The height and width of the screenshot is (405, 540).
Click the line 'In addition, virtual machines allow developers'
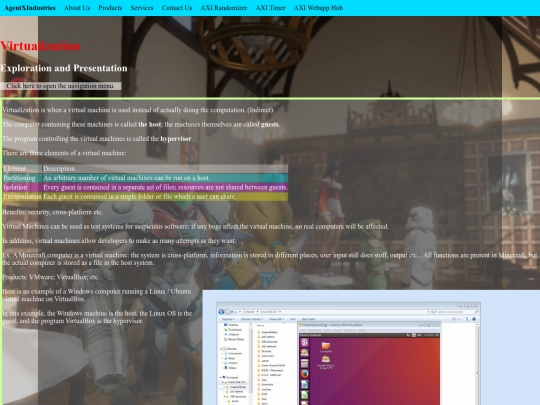point(120,241)
